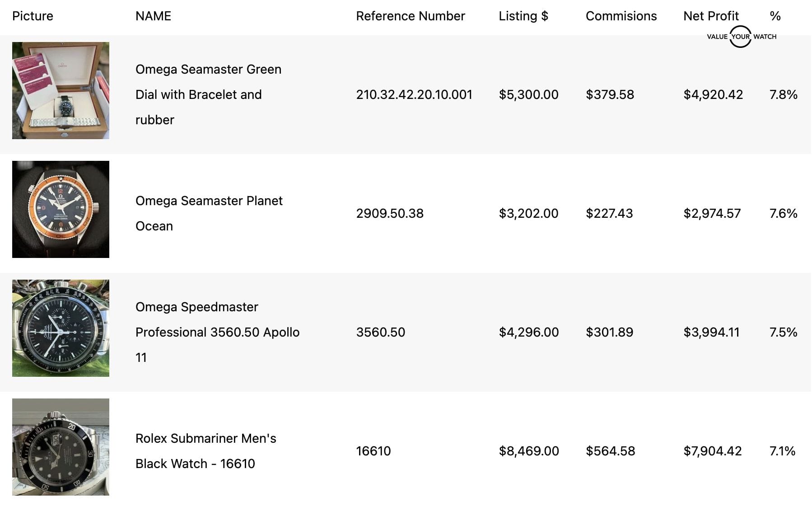812x506 pixels.
Task: Click the % column header
Action: 775,16
